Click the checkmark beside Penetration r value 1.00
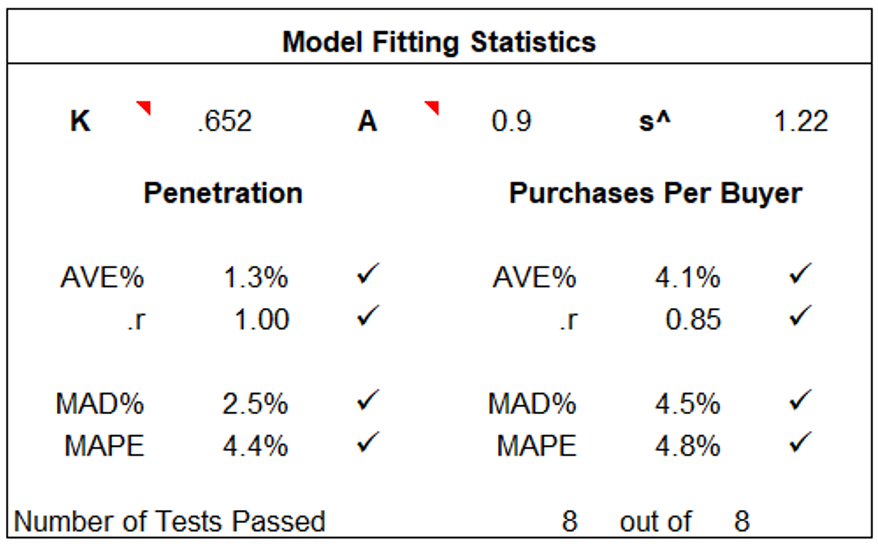This screenshot has width=878, height=550. click(x=367, y=318)
